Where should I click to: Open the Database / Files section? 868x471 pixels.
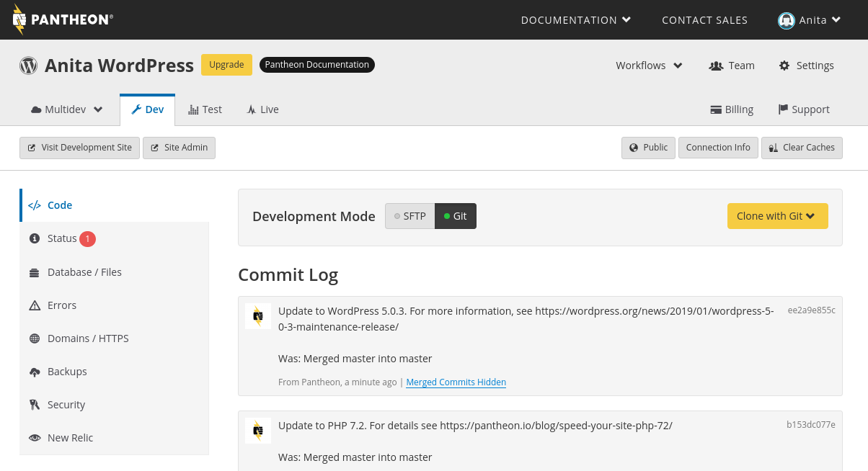[114, 272]
